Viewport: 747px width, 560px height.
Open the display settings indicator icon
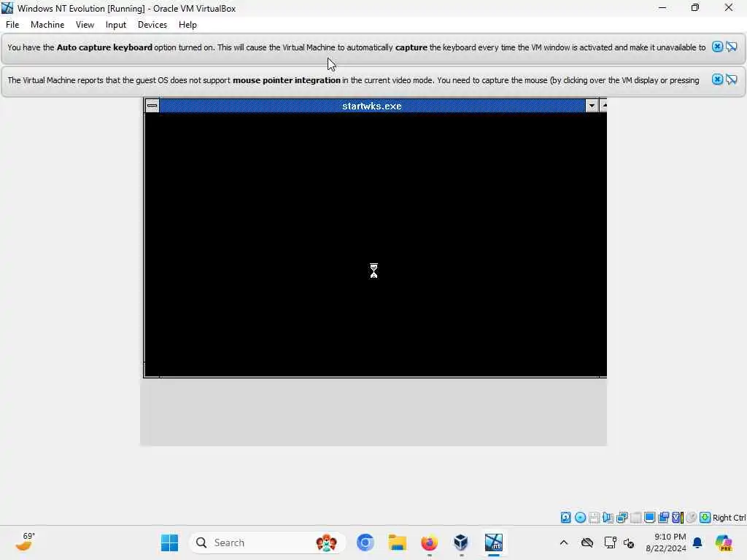(649, 517)
